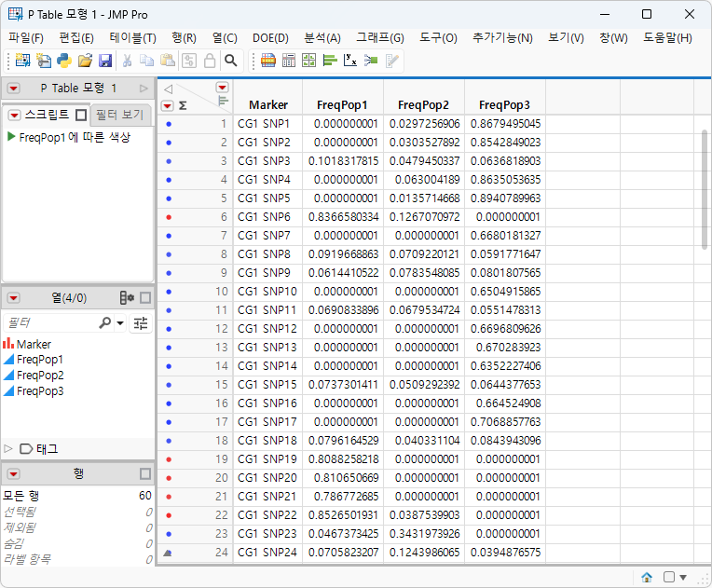This screenshot has height=588, width=712.
Task: Open red triangle menu beside 스크립트
Action: (15, 116)
